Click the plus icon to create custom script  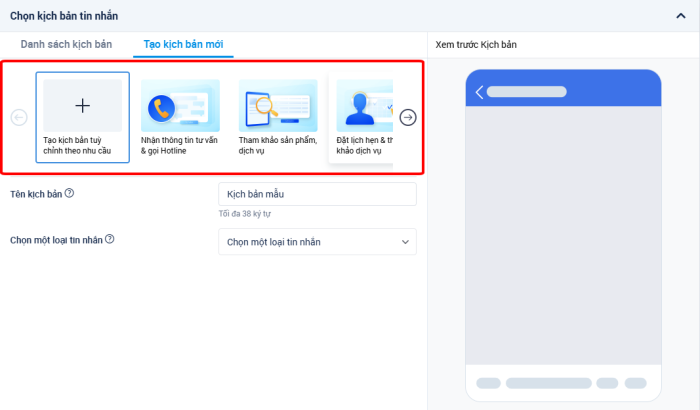[83, 105]
